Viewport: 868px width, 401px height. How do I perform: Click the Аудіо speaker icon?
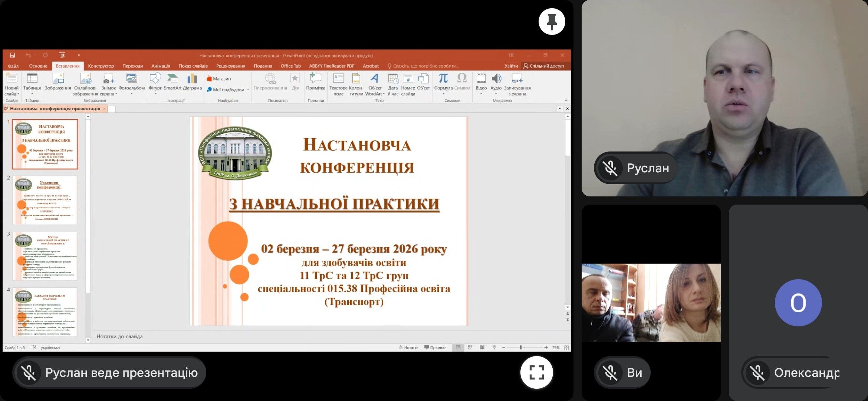coord(496,78)
